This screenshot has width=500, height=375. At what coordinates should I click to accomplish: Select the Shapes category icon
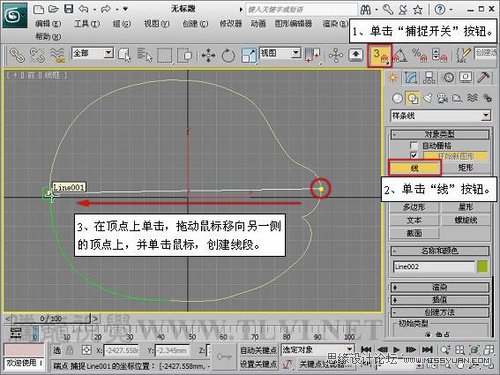click(413, 98)
